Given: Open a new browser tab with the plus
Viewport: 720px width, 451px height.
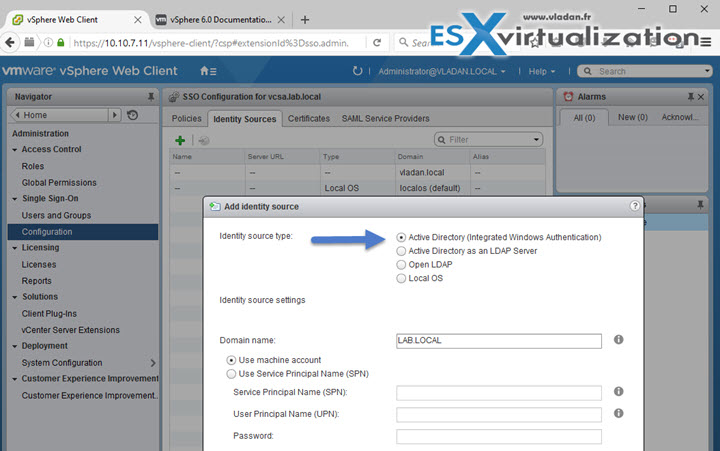Looking at the screenshot, I should (304, 20).
